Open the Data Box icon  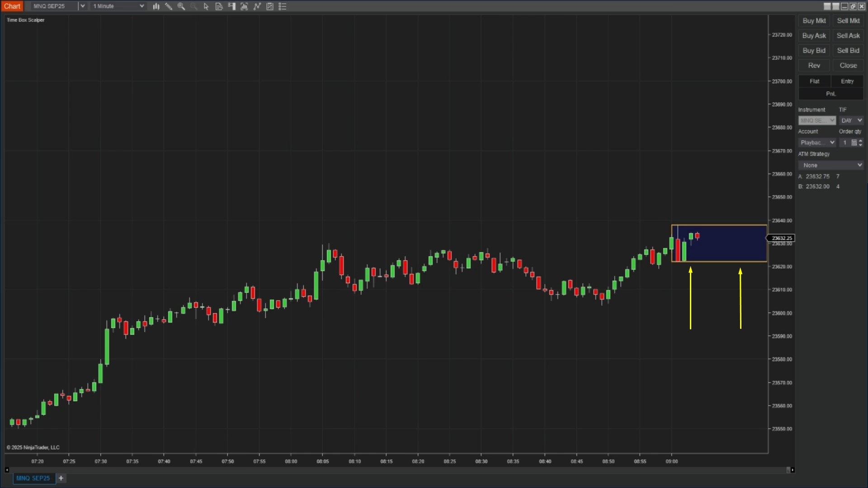click(x=219, y=6)
